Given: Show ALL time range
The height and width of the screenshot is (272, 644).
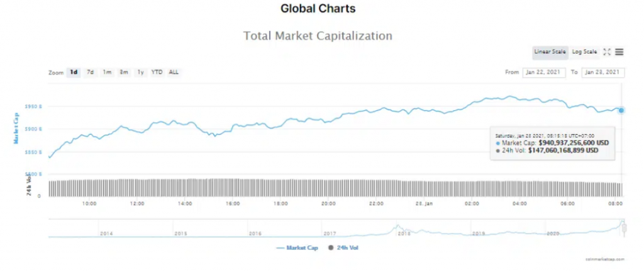Looking at the screenshot, I should (x=174, y=72).
